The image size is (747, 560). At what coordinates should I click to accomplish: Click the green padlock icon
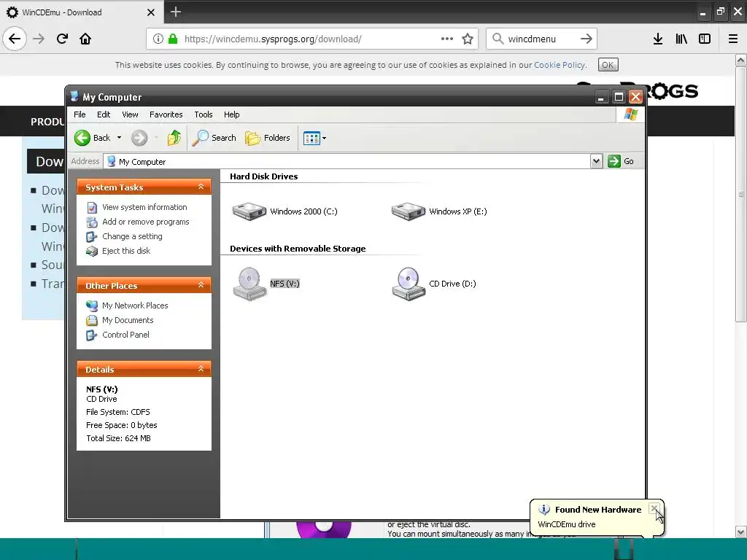(173, 39)
